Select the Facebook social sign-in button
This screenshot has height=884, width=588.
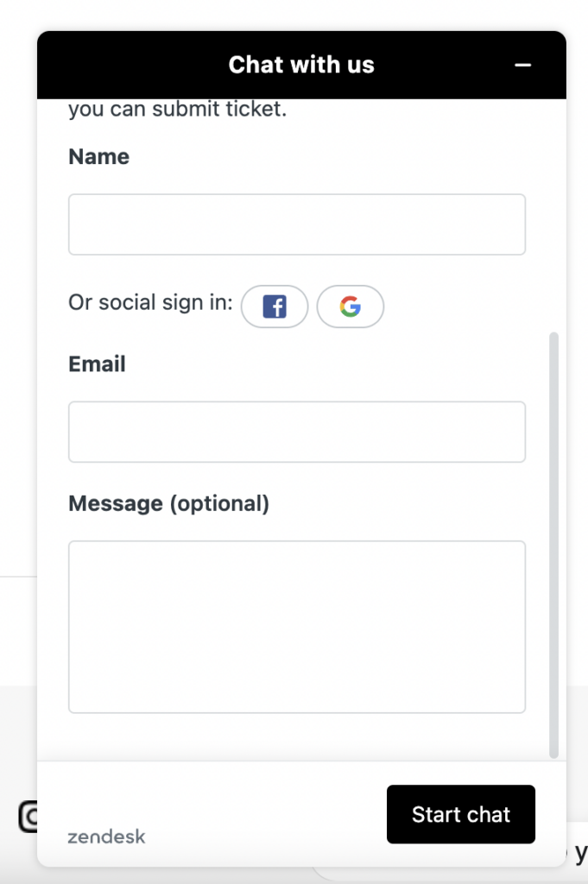[x=275, y=306]
